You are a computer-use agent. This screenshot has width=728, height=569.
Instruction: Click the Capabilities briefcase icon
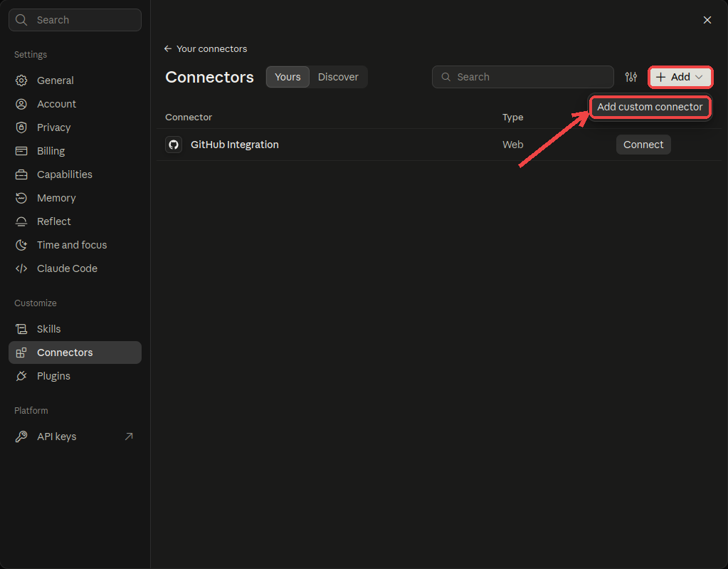(x=21, y=174)
